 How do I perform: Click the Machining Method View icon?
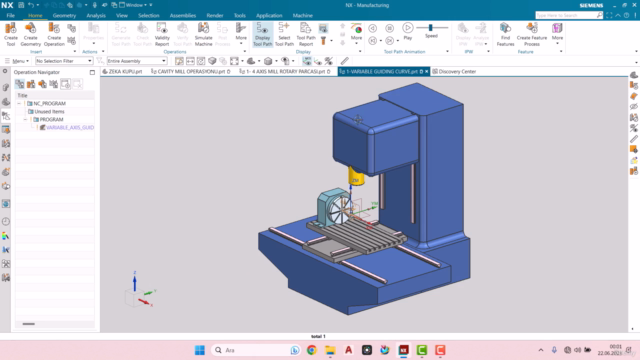(54, 84)
